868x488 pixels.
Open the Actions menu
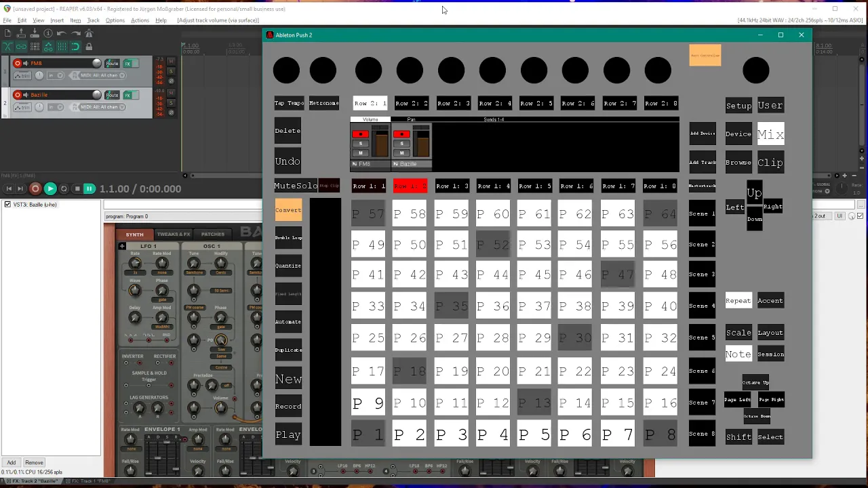point(140,20)
